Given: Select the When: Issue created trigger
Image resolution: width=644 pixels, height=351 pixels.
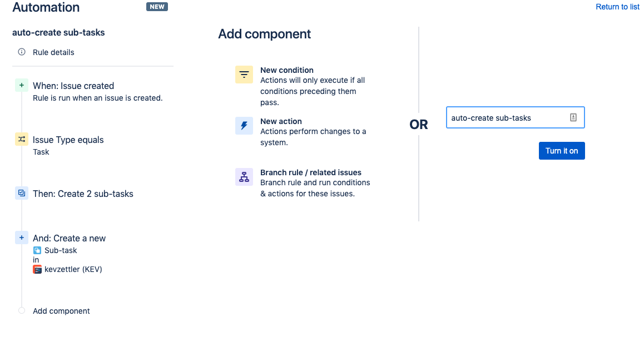Looking at the screenshot, I should pos(73,86).
